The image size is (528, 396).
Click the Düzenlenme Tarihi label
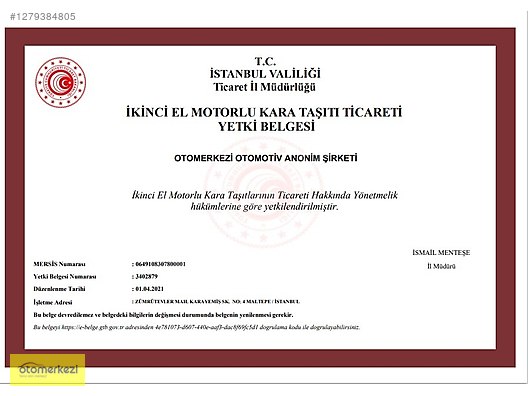(x=59, y=289)
